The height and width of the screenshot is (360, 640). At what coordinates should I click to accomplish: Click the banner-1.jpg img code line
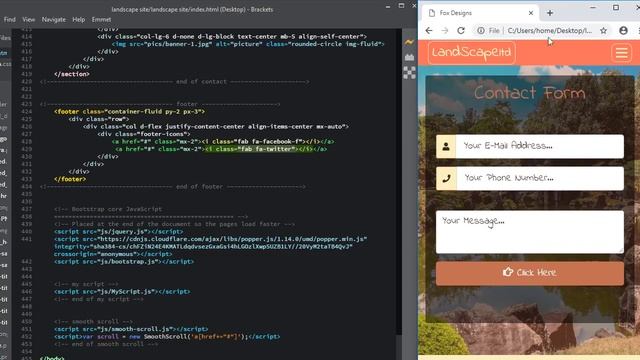248,44
